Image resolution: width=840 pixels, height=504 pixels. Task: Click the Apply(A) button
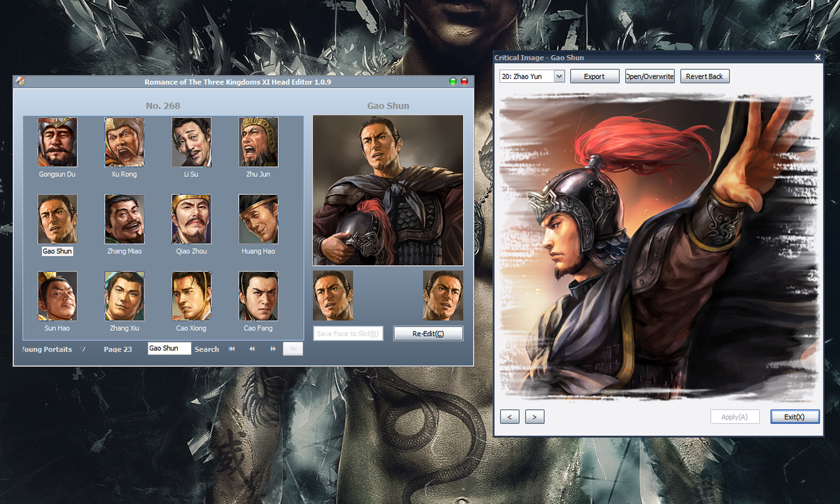point(735,417)
